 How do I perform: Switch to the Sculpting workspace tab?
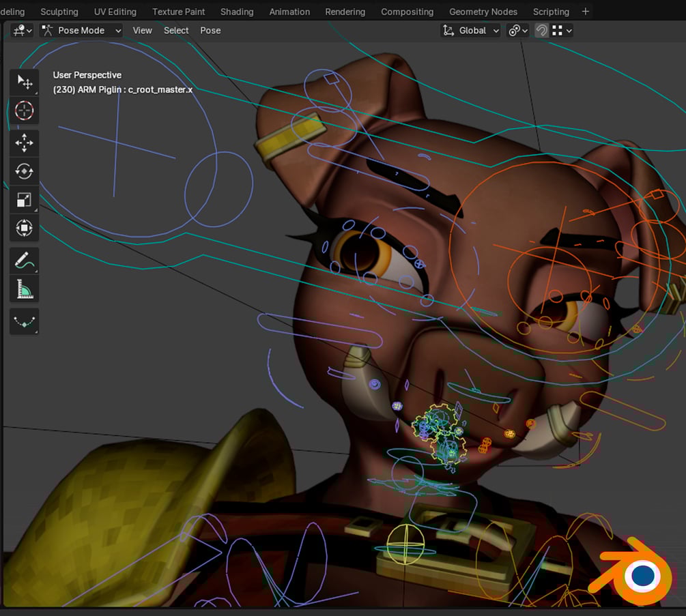pyautogui.click(x=59, y=12)
